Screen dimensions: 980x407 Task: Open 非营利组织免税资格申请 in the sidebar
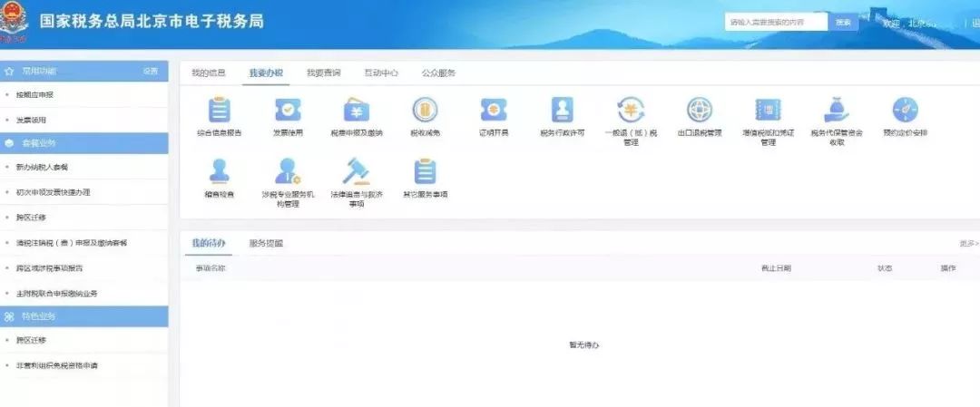[57, 365]
